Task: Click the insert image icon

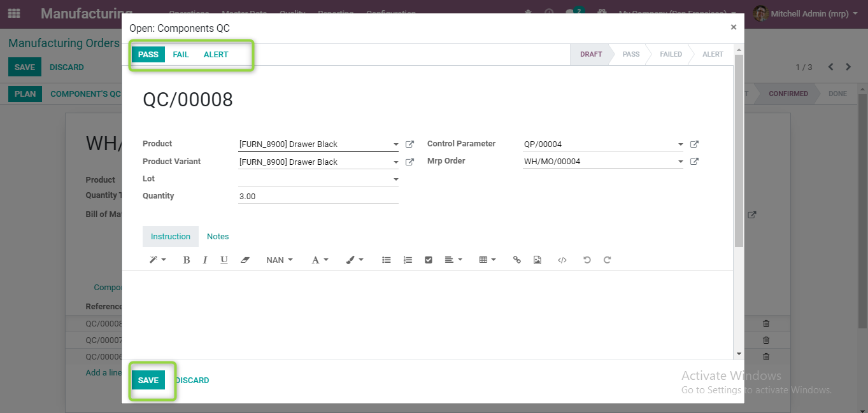Action: coord(537,260)
